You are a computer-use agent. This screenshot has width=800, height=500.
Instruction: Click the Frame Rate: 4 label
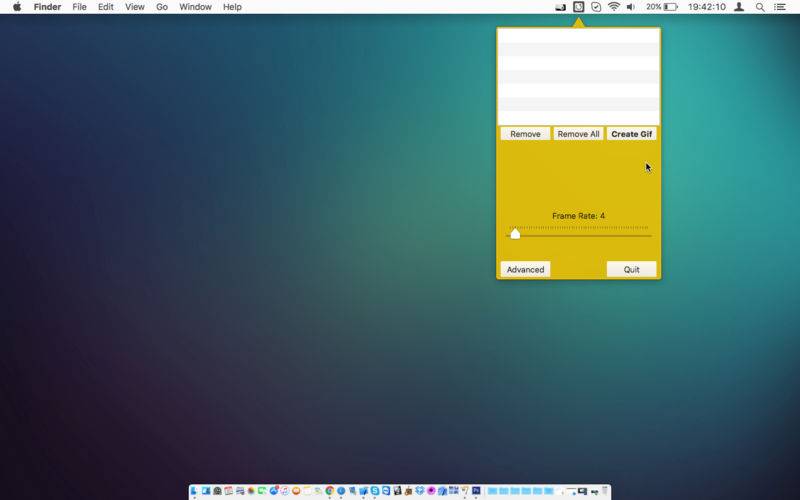[x=578, y=216]
